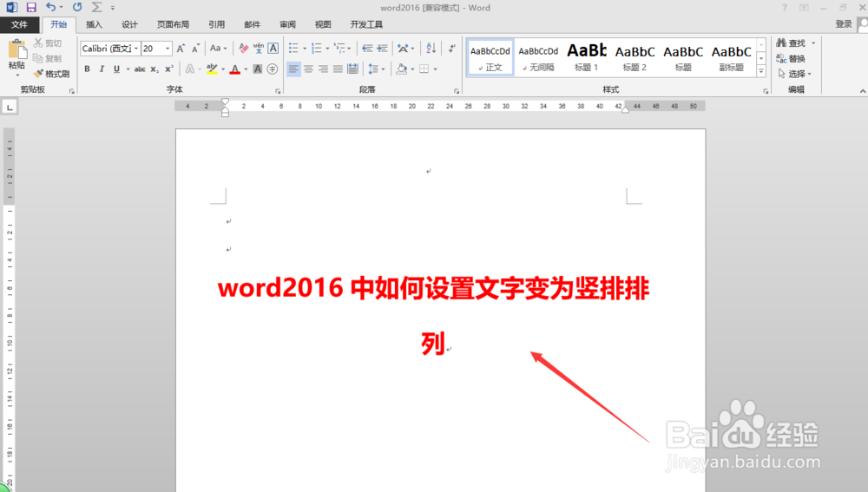Apply yellow text highlight color
The height and width of the screenshot is (492, 868).
tap(212, 69)
